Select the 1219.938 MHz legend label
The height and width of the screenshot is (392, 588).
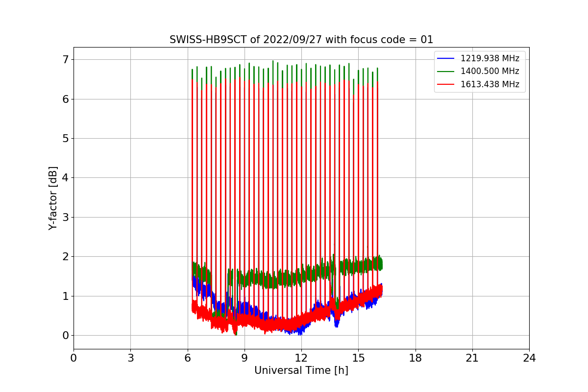click(x=490, y=59)
